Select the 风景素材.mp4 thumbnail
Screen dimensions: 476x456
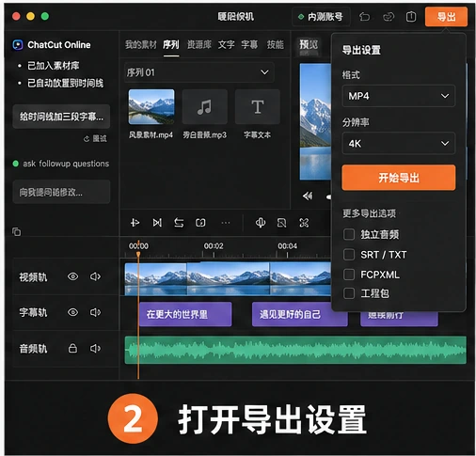tap(151, 107)
